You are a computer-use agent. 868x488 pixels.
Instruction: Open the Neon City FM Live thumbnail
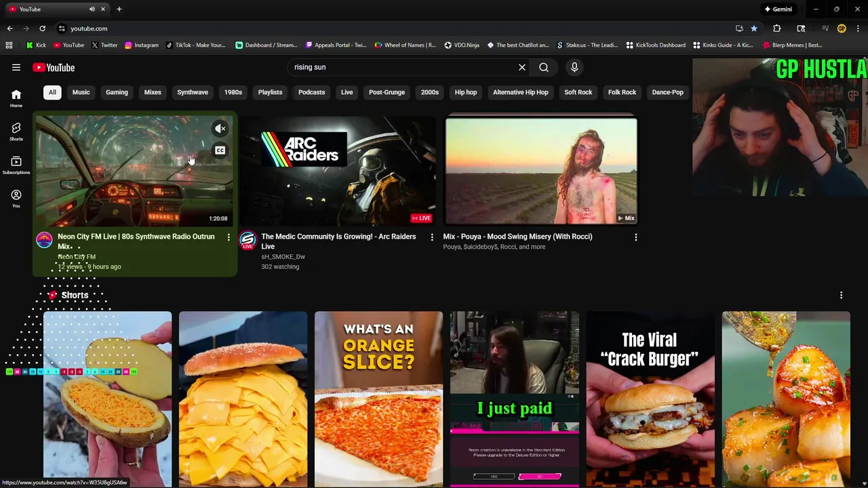click(x=134, y=171)
